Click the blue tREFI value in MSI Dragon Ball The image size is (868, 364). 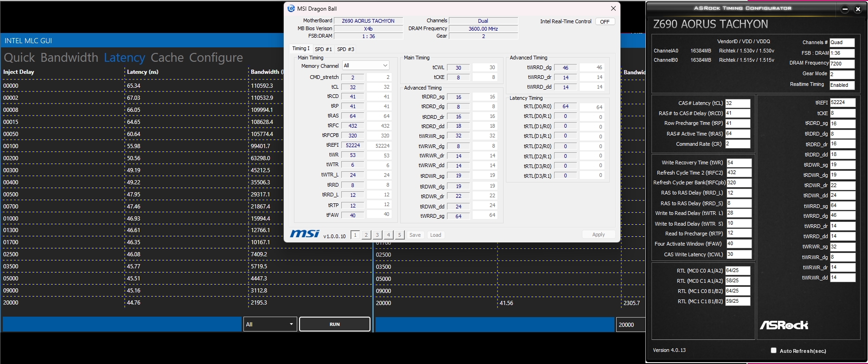tap(353, 145)
